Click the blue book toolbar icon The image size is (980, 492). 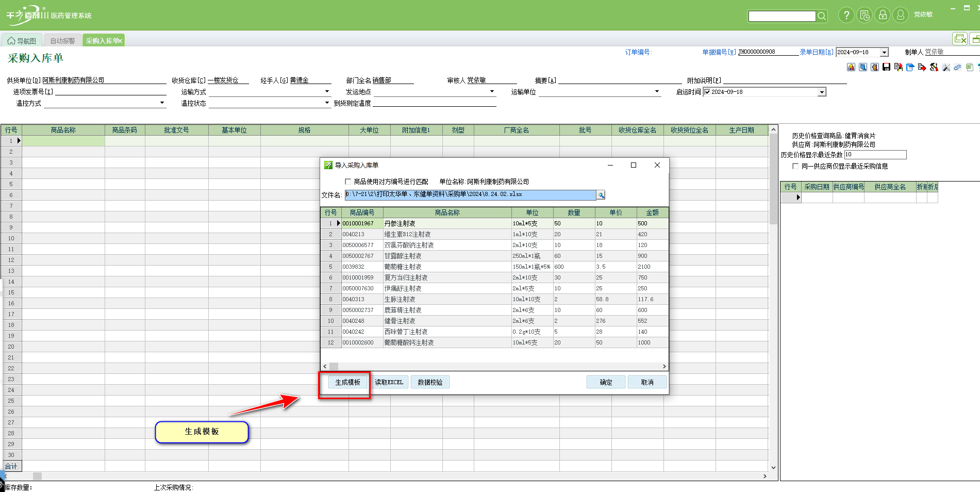click(863, 67)
